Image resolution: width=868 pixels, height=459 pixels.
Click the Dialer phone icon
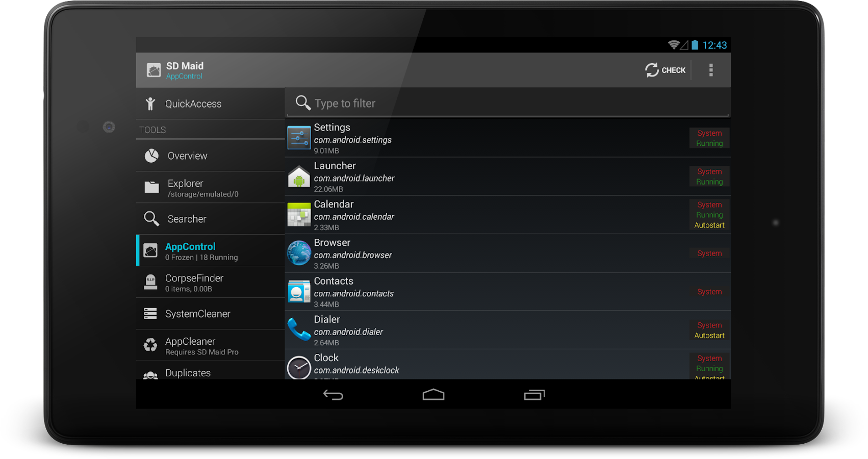pos(299,329)
